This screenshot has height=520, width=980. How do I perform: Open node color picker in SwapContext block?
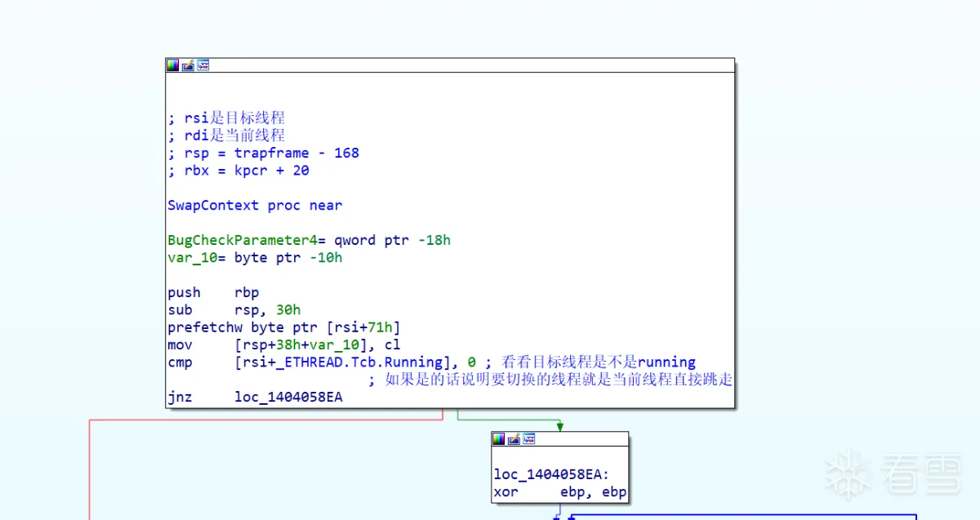click(173, 65)
